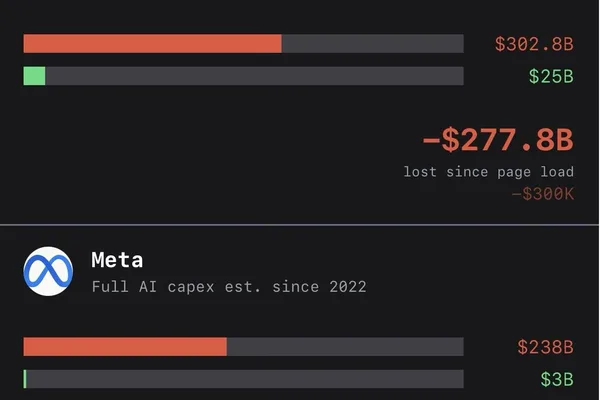Viewport: 600px width, 400px height.
Task: Click the gray unfilled part of $302.8B bar
Action: pos(373,44)
